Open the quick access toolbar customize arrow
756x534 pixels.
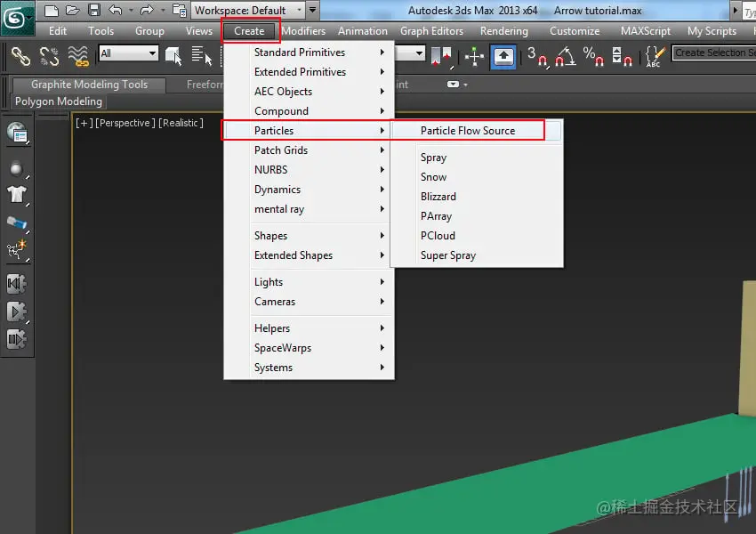point(313,10)
